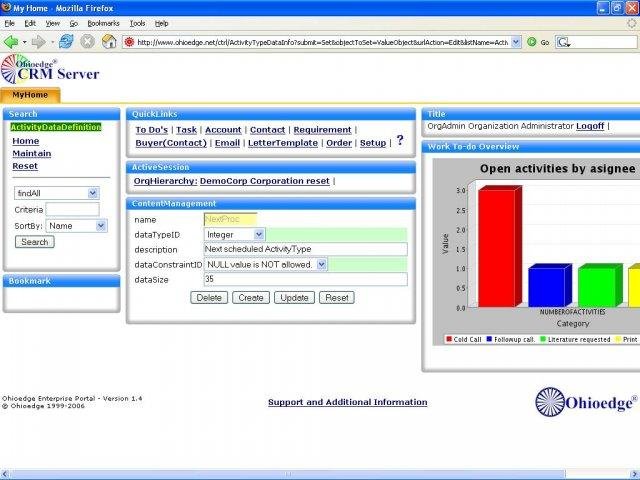640x480 pixels.
Task: Click the red Cold Call bar
Action: pyautogui.click(x=500, y=247)
